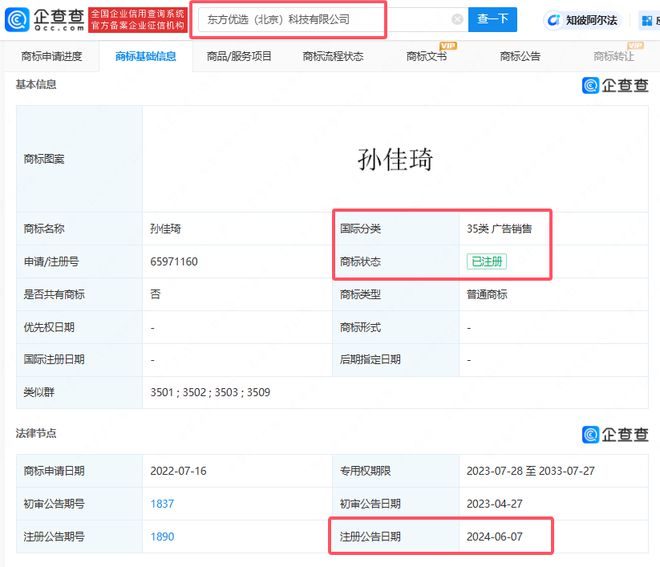
Task: Switch to 商标申请进度 tab
Action: click(51, 56)
